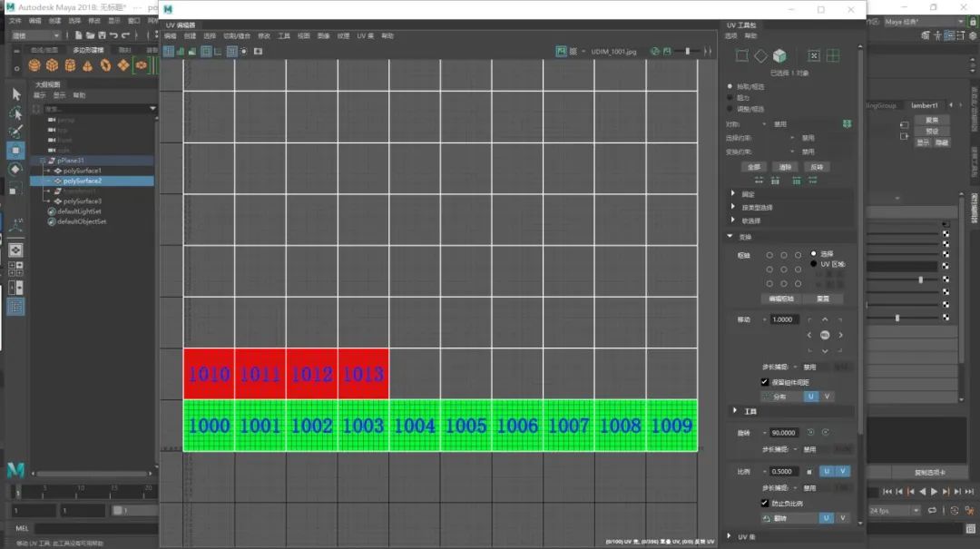Toggle scale V button next to 0.5000
The width and height of the screenshot is (980, 549).
point(842,472)
